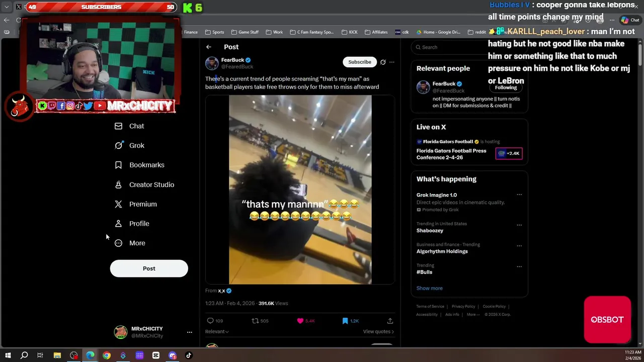644x362 pixels.
Task: Click the Creator Studio icon
Action: coord(118,185)
